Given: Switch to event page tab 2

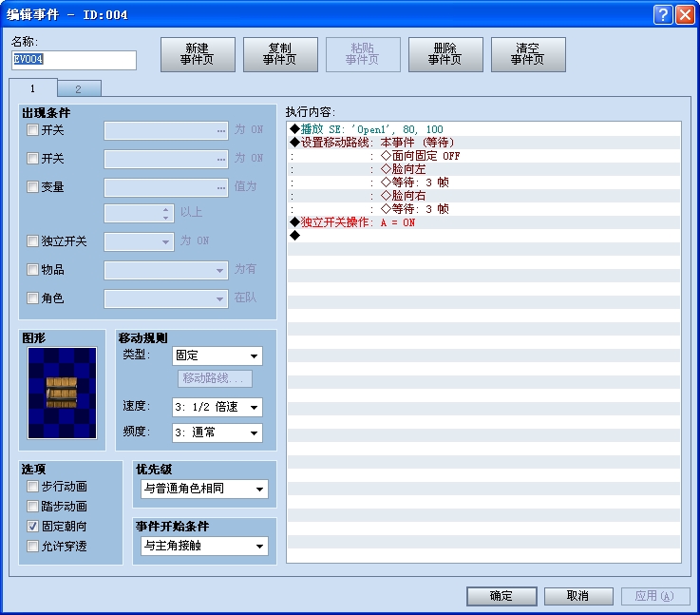Looking at the screenshot, I should pos(79,89).
